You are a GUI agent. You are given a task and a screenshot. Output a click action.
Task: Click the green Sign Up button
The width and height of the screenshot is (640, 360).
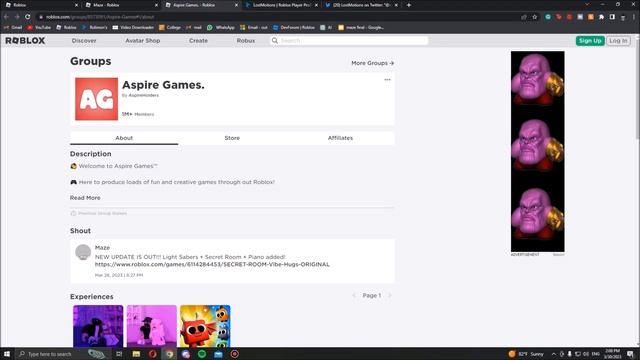[x=590, y=40]
